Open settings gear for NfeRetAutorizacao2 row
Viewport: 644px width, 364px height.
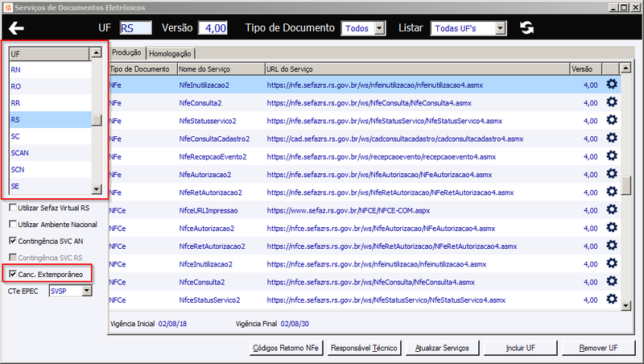pyautogui.click(x=612, y=192)
